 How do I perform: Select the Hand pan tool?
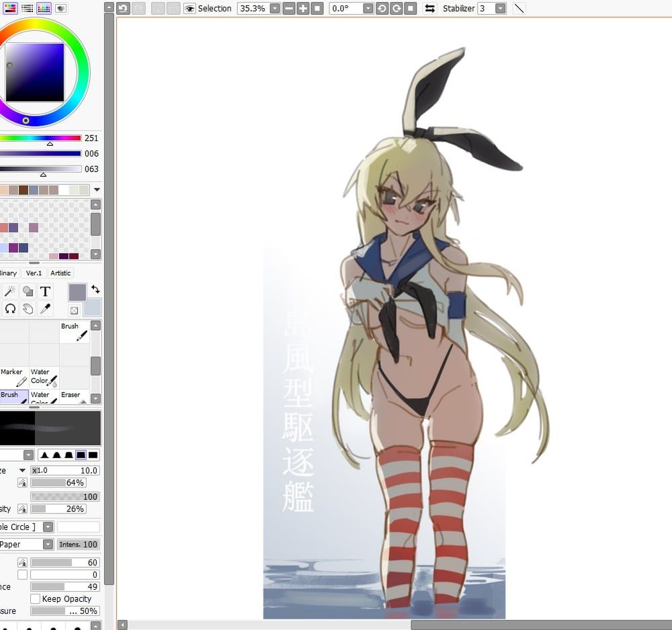28,309
